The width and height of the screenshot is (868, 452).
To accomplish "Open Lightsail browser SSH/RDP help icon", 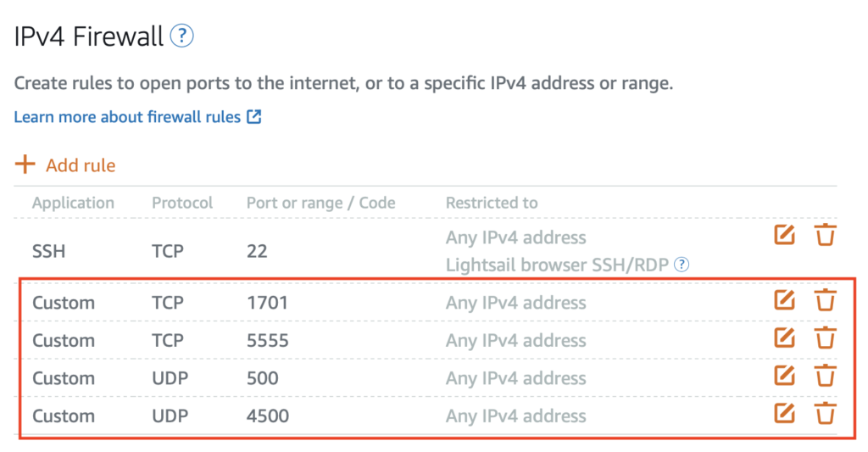I will [682, 265].
